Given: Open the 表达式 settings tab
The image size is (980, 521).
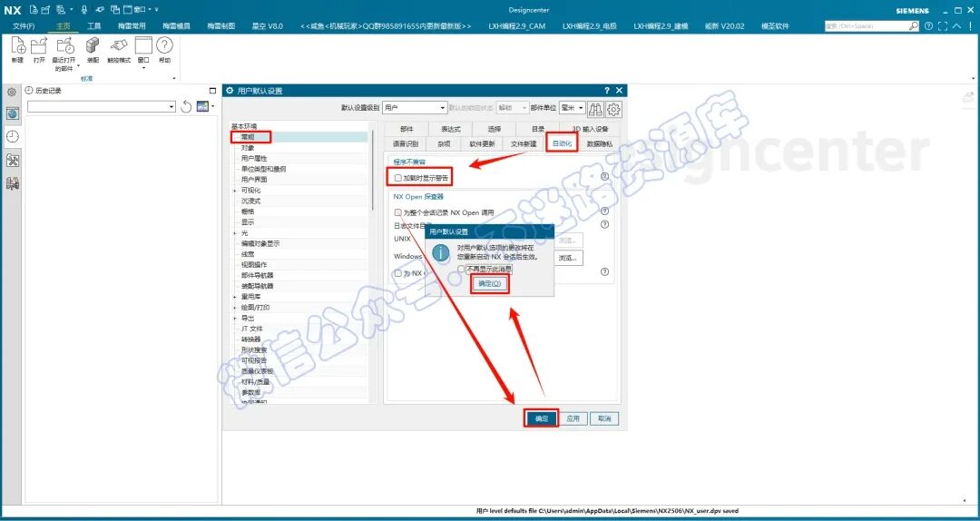Looking at the screenshot, I should point(451,129).
